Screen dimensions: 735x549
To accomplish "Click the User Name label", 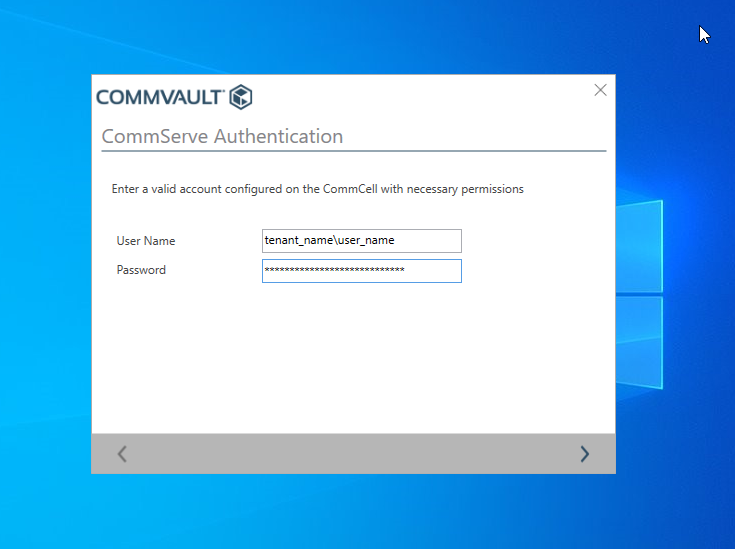I will point(145,241).
